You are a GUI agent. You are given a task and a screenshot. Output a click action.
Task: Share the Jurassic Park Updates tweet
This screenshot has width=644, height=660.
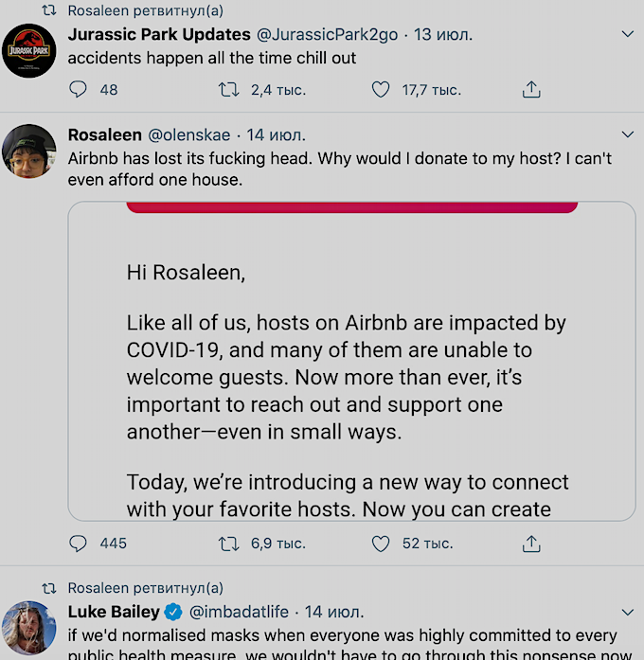point(532,90)
